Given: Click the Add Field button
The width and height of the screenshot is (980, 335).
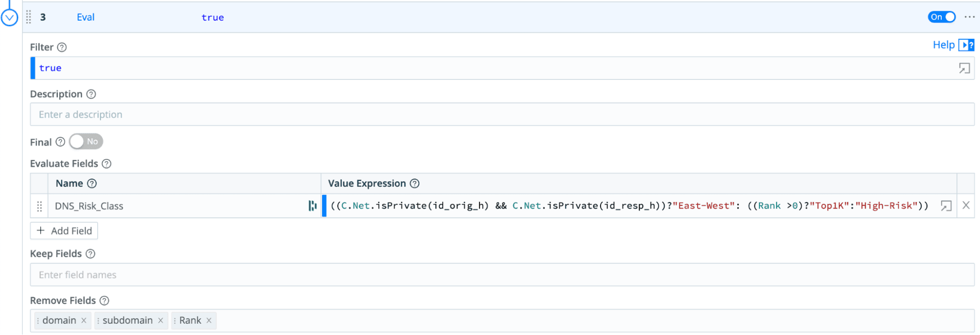Looking at the screenshot, I should 64,231.
